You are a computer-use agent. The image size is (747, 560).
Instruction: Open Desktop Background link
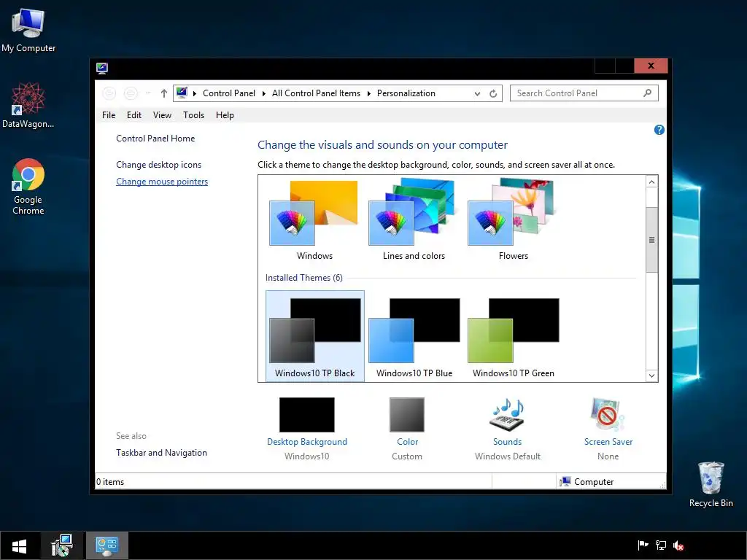[307, 442]
